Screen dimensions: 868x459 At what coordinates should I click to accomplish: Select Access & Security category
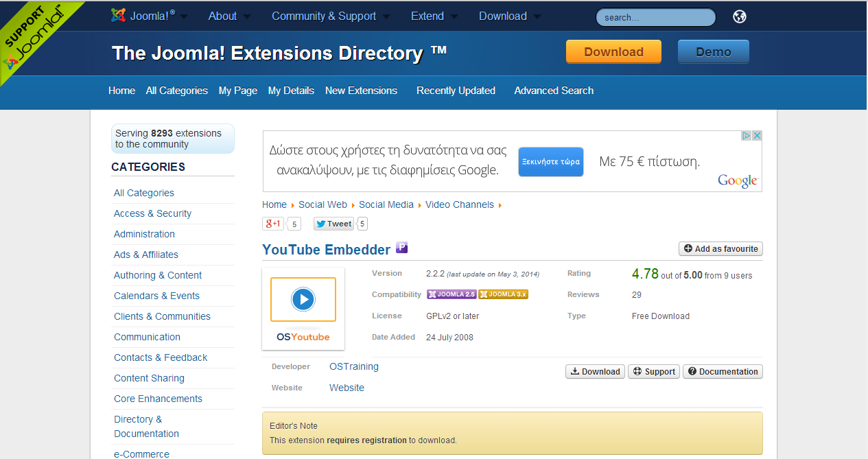(152, 213)
